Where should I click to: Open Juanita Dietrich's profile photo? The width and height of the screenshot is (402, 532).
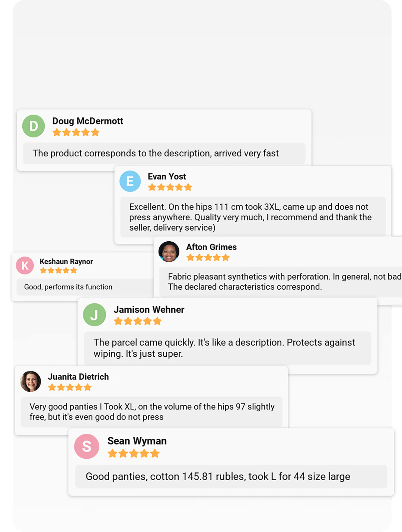pyautogui.click(x=31, y=381)
